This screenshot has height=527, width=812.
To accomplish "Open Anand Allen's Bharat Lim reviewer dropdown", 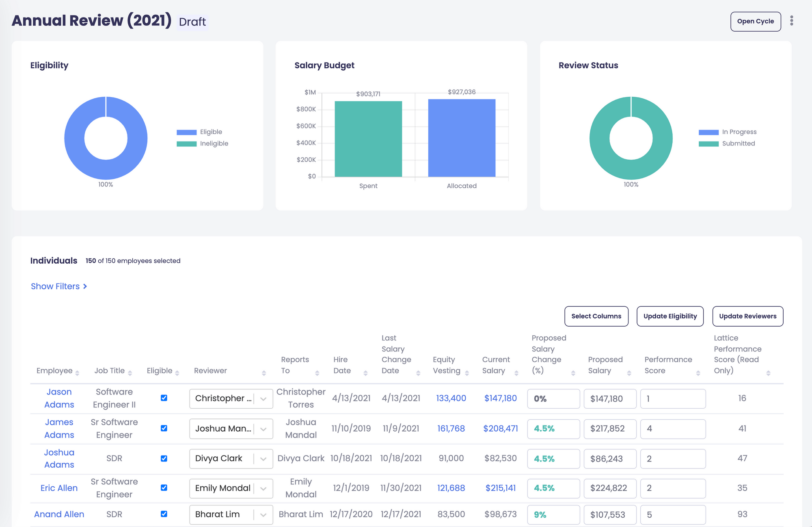I will (x=263, y=514).
